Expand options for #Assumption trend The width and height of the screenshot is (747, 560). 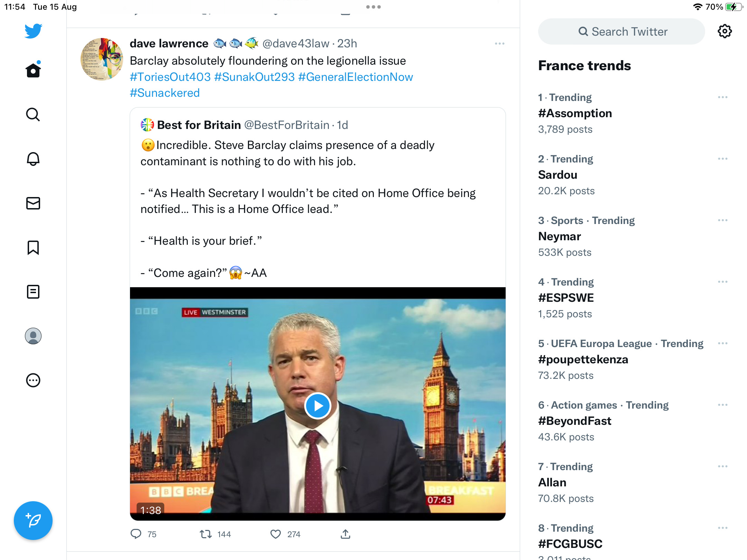(x=723, y=97)
